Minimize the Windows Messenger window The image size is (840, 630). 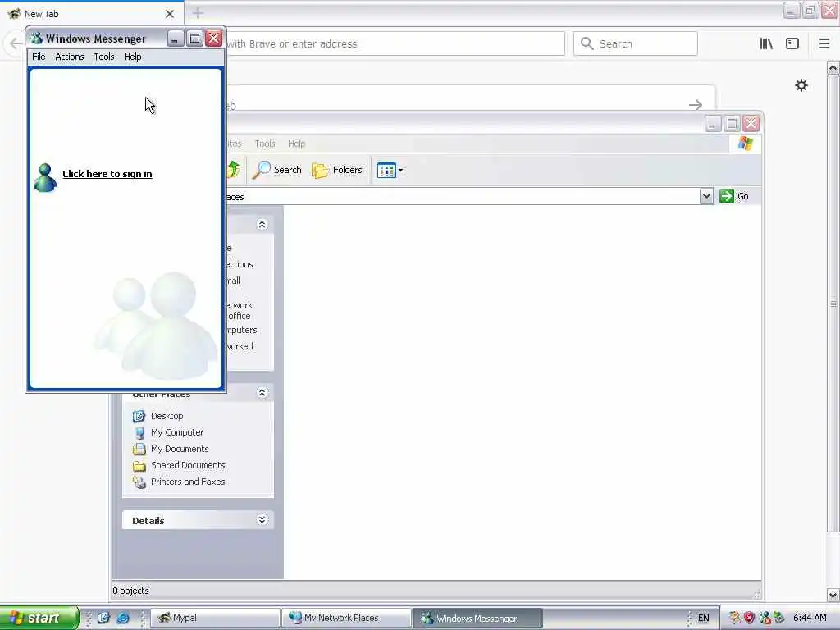tap(176, 39)
